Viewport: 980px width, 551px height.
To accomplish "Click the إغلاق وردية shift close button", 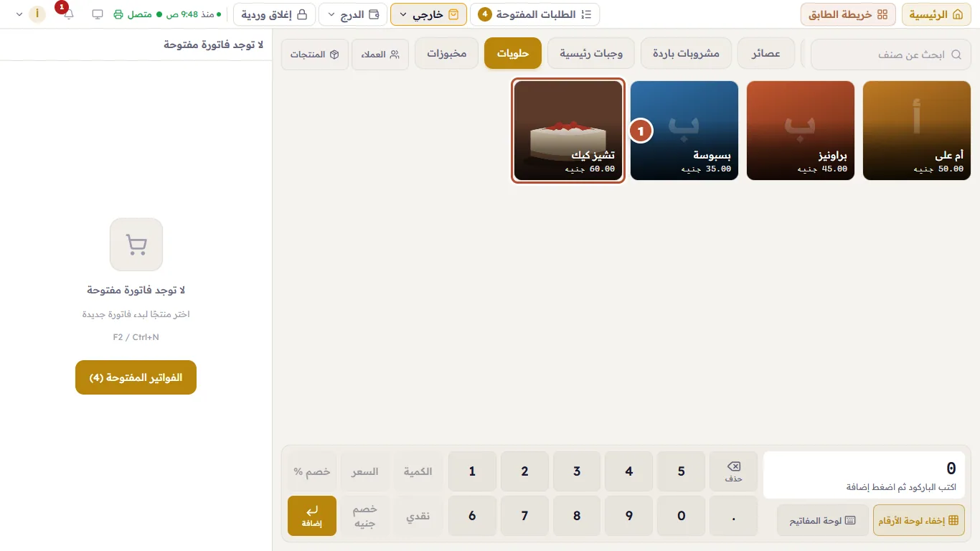I will click(x=274, y=14).
